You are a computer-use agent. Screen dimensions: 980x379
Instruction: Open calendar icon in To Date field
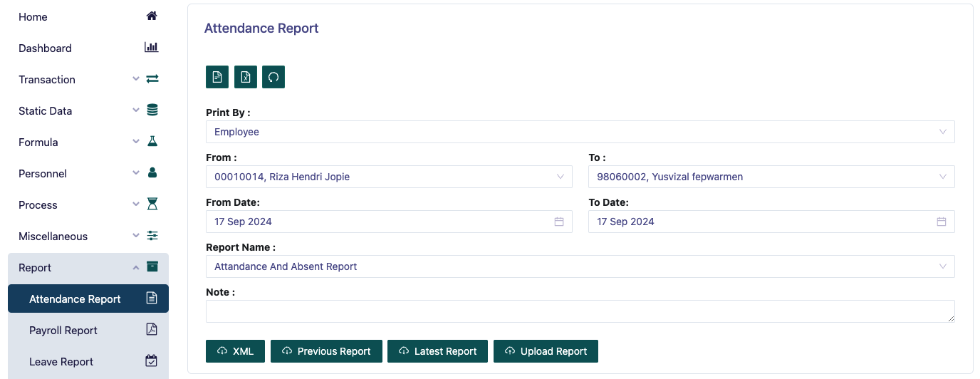click(942, 222)
